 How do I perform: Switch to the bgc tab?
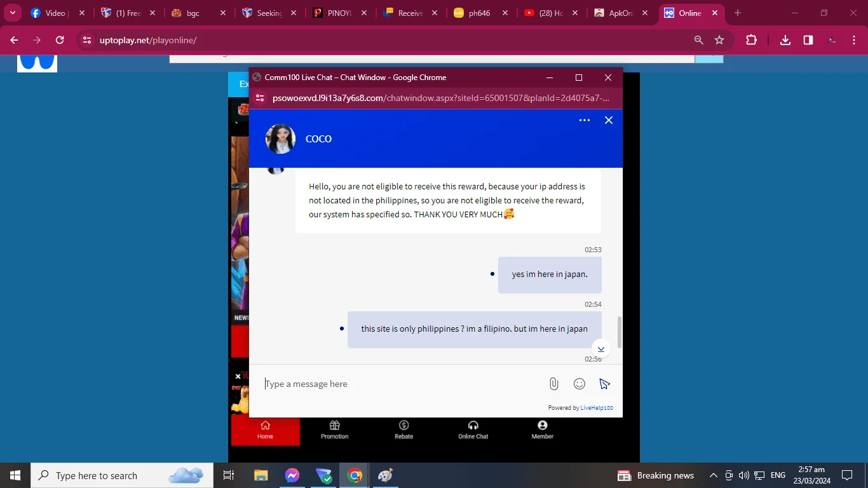click(199, 13)
